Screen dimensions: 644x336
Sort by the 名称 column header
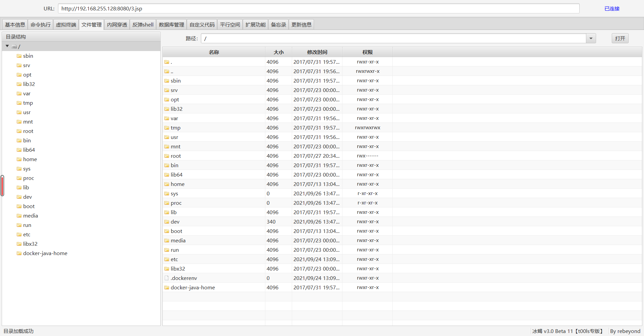(214, 52)
